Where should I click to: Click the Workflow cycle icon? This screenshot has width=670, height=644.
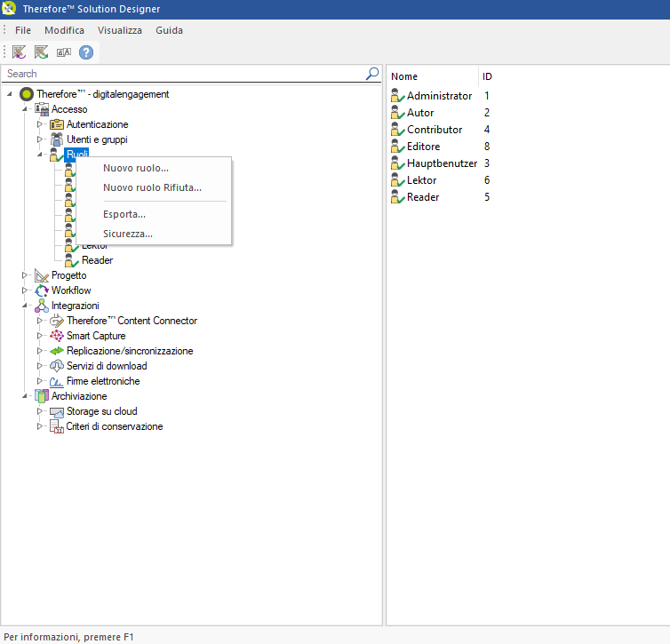coord(42,290)
